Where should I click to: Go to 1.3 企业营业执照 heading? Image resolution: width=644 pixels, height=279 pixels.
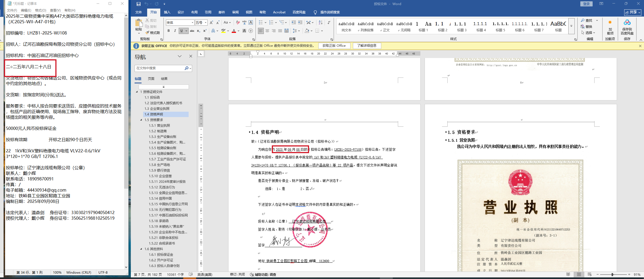click(157, 109)
